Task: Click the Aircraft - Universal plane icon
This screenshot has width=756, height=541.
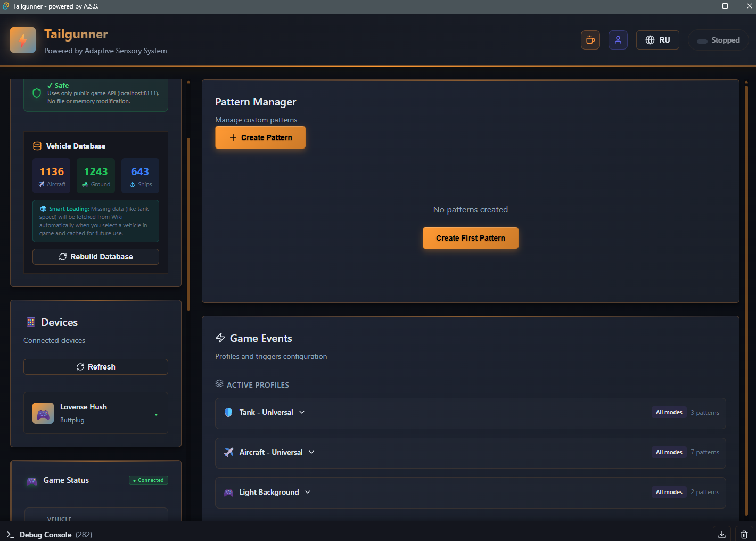Action: 229,452
